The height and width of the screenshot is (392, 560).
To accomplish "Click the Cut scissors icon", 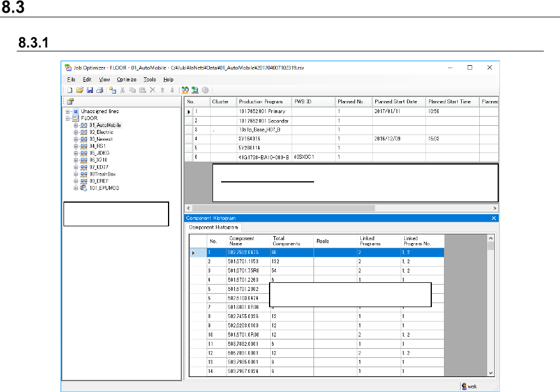I will 123,90.
